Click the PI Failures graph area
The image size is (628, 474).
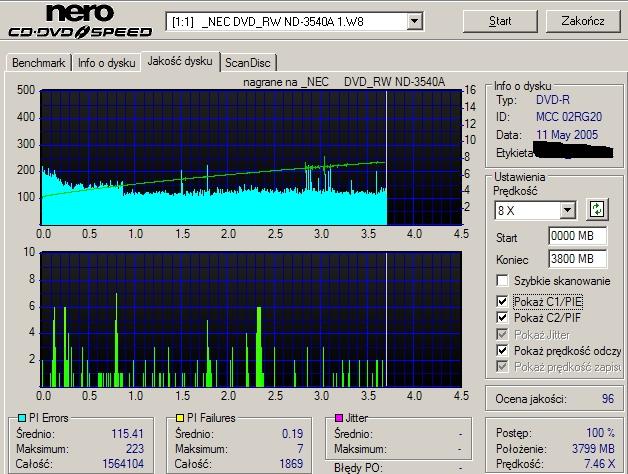251,319
